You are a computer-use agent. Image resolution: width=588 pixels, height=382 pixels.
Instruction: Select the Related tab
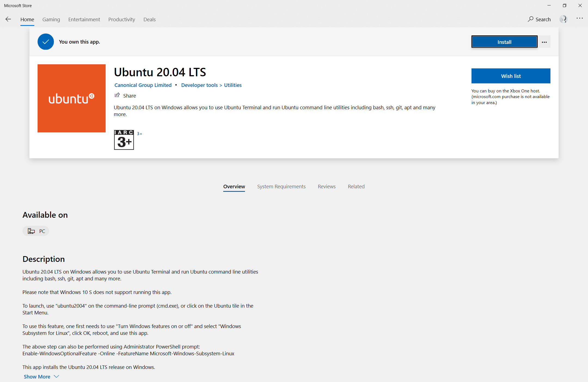tap(356, 186)
